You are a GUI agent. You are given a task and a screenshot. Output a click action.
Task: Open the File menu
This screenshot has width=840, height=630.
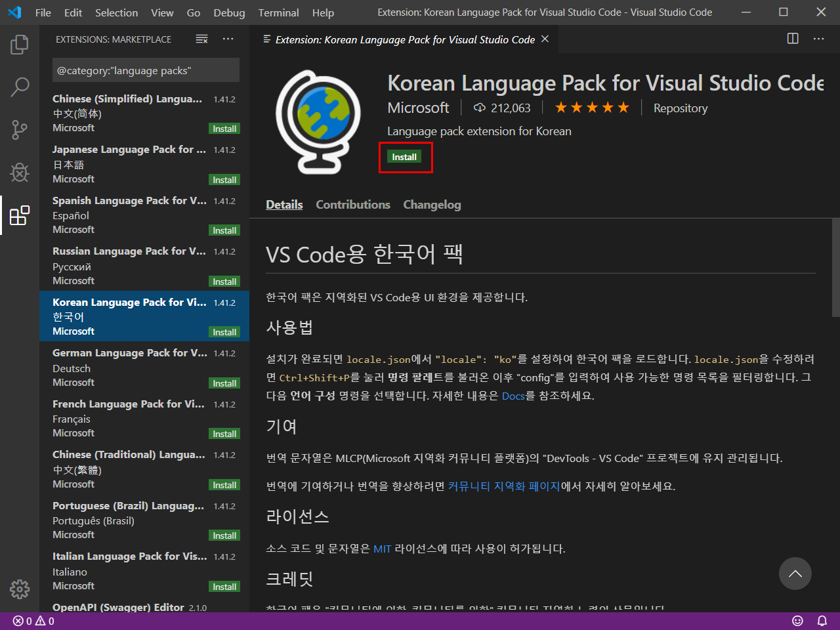coord(43,12)
